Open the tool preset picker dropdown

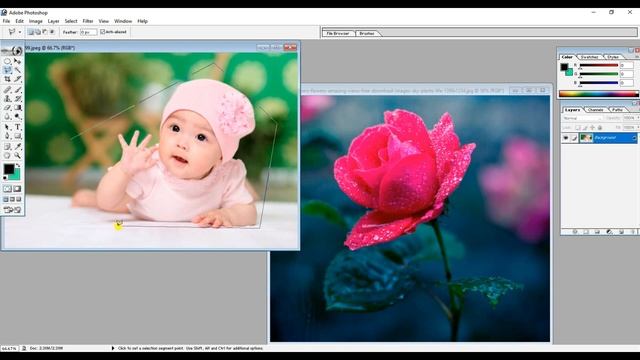click(x=19, y=32)
